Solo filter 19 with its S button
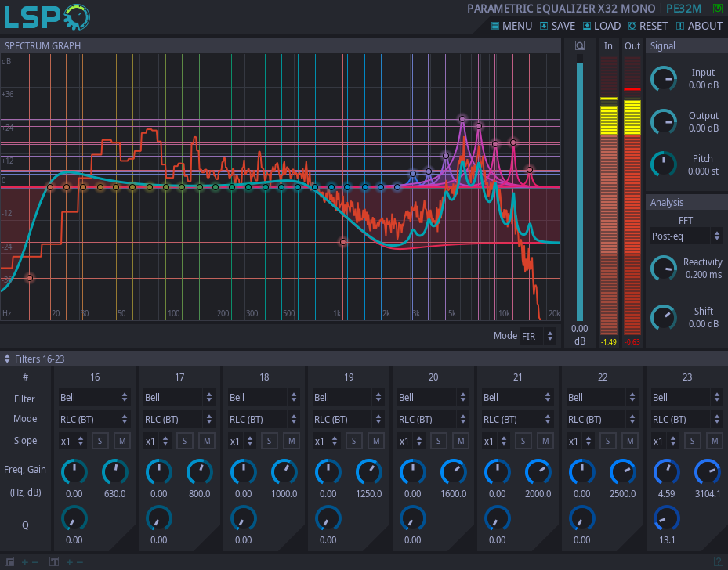728x570 pixels. [353, 441]
